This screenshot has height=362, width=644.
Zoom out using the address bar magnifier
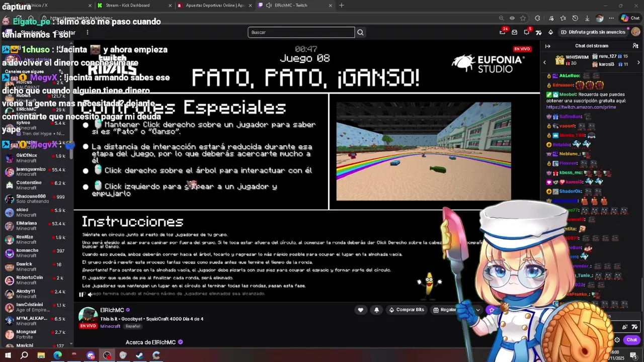coord(501,18)
